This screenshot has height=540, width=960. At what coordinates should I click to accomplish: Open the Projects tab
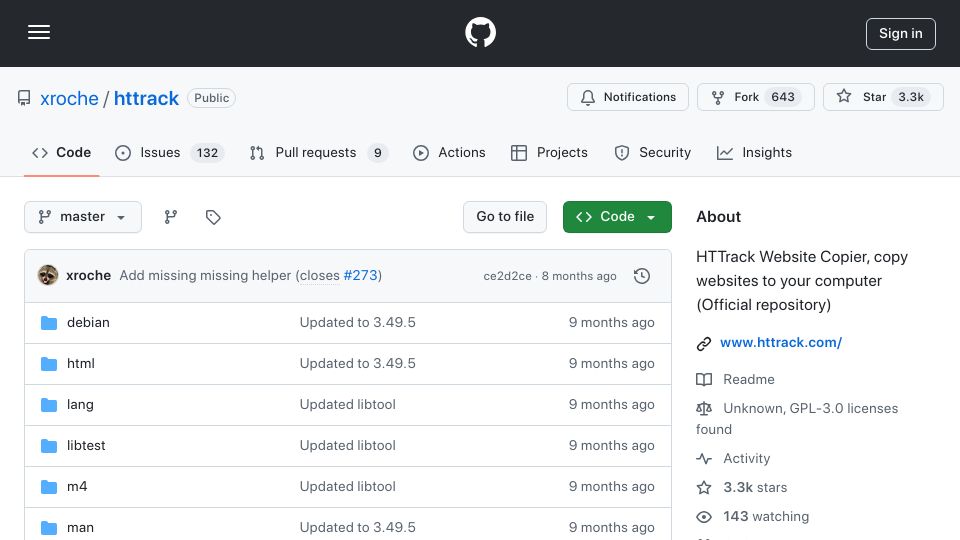549,152
